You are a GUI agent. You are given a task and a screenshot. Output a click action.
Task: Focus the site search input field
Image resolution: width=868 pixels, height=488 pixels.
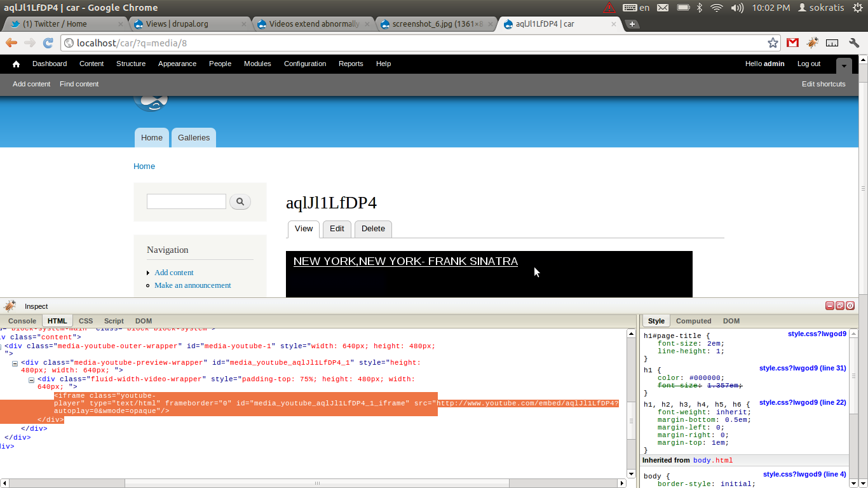coord(186,202)
